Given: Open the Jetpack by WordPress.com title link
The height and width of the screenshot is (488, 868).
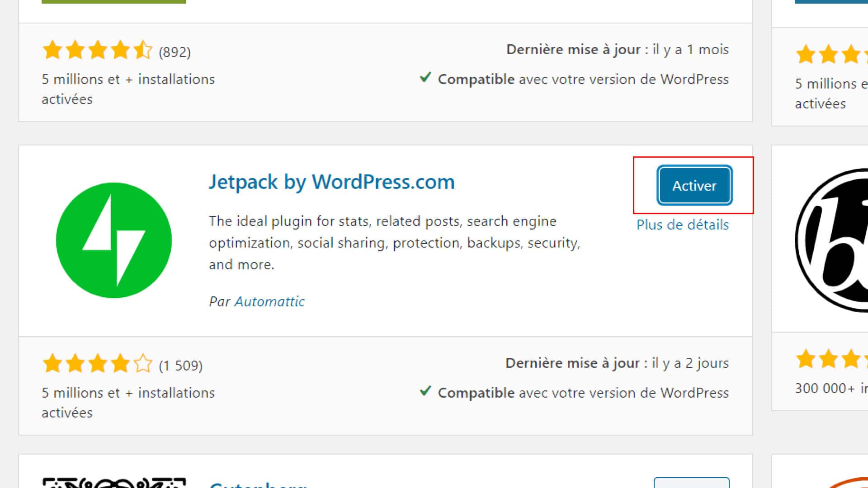Looking at the screenshot, I should tap(331, 182).
